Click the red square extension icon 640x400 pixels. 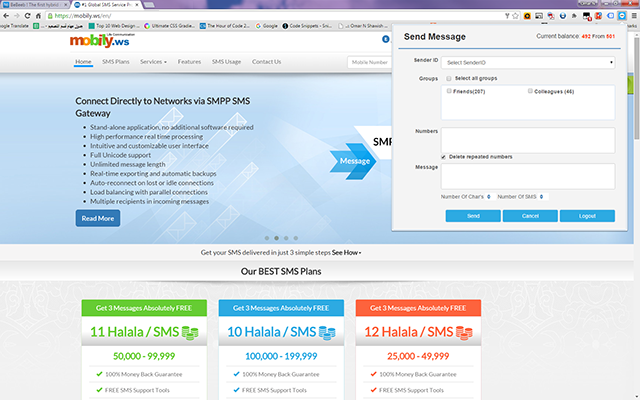598,16
